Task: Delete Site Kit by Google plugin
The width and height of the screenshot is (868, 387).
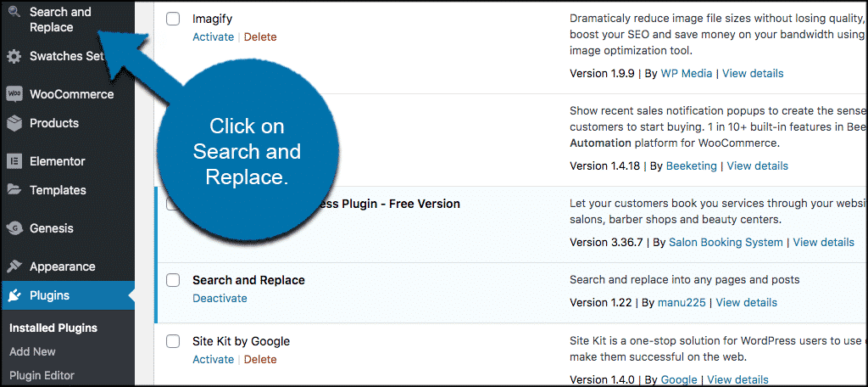Action: [x=260, y=359]
